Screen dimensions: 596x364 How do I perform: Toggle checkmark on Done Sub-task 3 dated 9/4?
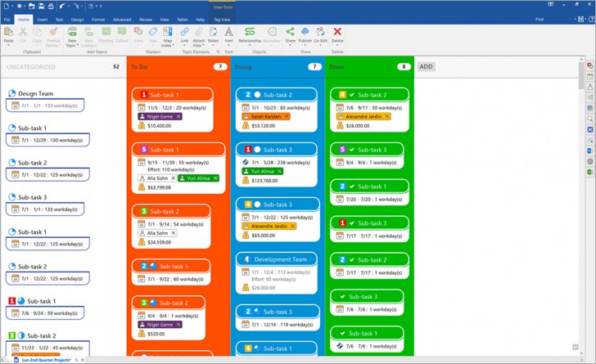click(x=352, y=150)
